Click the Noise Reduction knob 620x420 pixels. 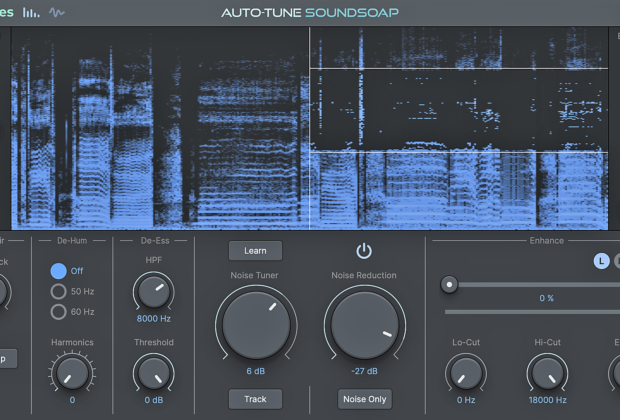[x=365, y=325]
